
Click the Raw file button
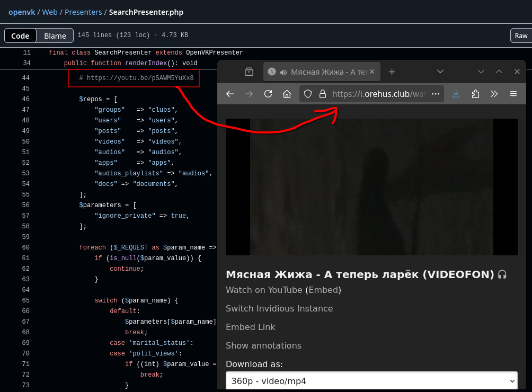click(521, 35)
